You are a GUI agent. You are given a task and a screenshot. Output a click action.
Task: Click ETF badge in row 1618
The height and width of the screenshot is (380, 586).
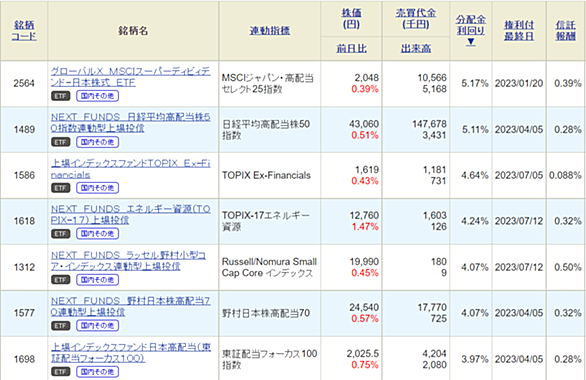click(61, 234)
